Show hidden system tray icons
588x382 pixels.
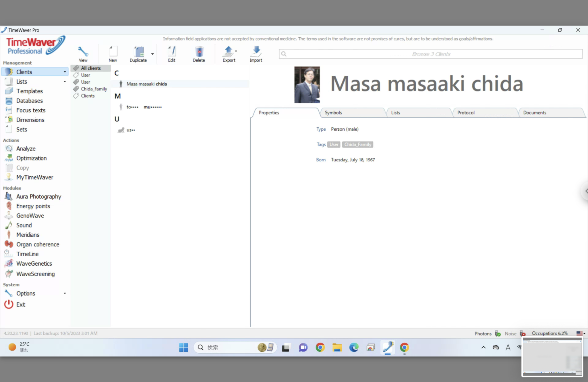(x=483, y=348)
